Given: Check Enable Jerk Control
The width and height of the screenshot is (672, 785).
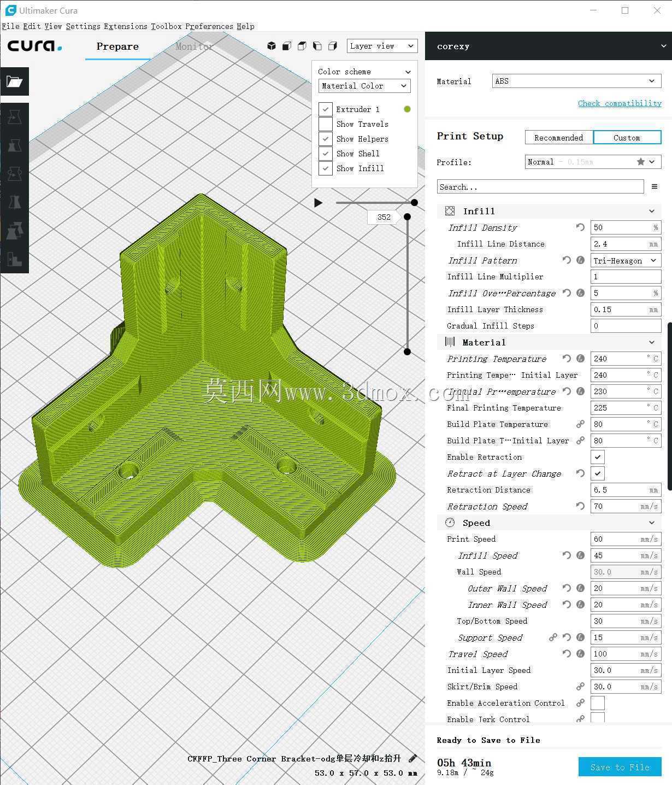Looking at the screenshot, I should (x=598, y=717).
